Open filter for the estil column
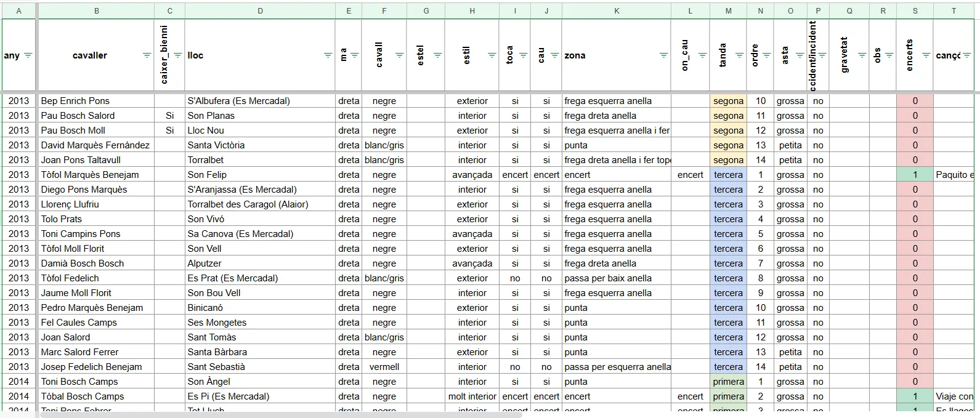The width and height of the screenshot is (980, 418). [x=492, y=55]
